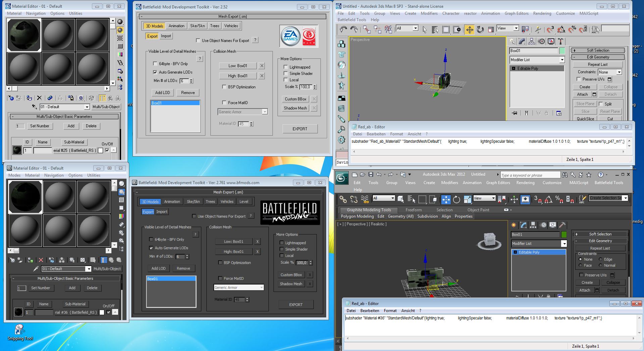This screenshot has width=644, height=351.
Task: Enable Simple Shader in toolkit 2.761
Action: coord(282,249)
